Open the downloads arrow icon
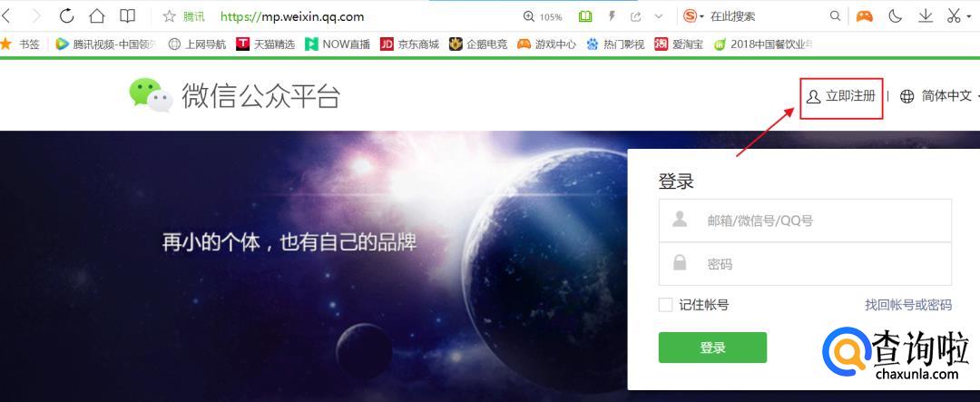The image size is (980, 402). click(926, 16)
